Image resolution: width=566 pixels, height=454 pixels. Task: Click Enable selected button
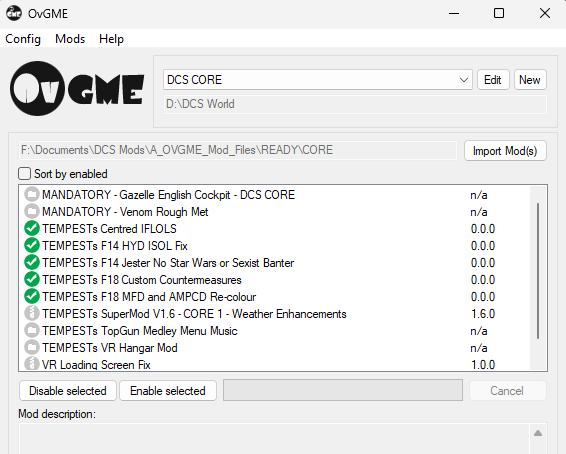coord(168,390)
